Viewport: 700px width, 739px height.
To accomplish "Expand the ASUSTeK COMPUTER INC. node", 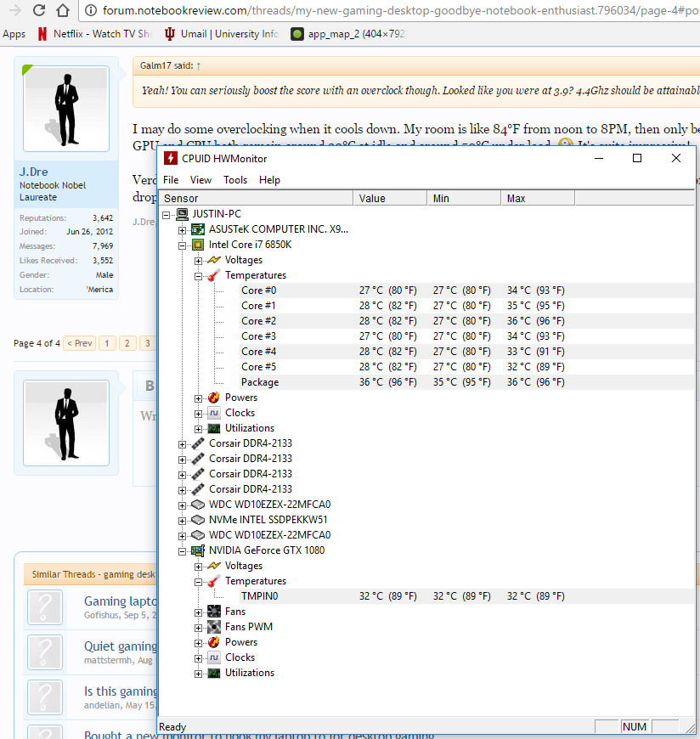I will 183,230.
